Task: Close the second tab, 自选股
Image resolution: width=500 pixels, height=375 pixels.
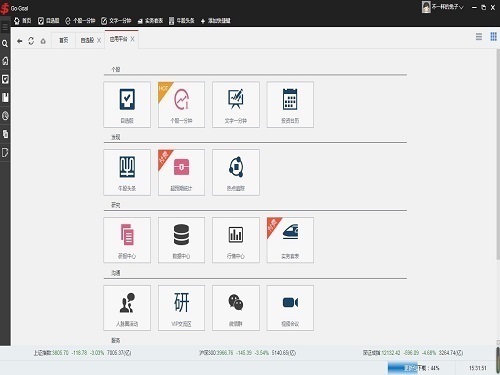Action: (x=99, y=40)
